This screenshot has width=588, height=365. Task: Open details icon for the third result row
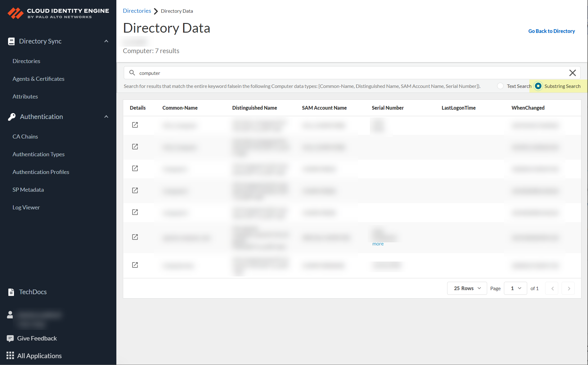click(x=135, y=168)
